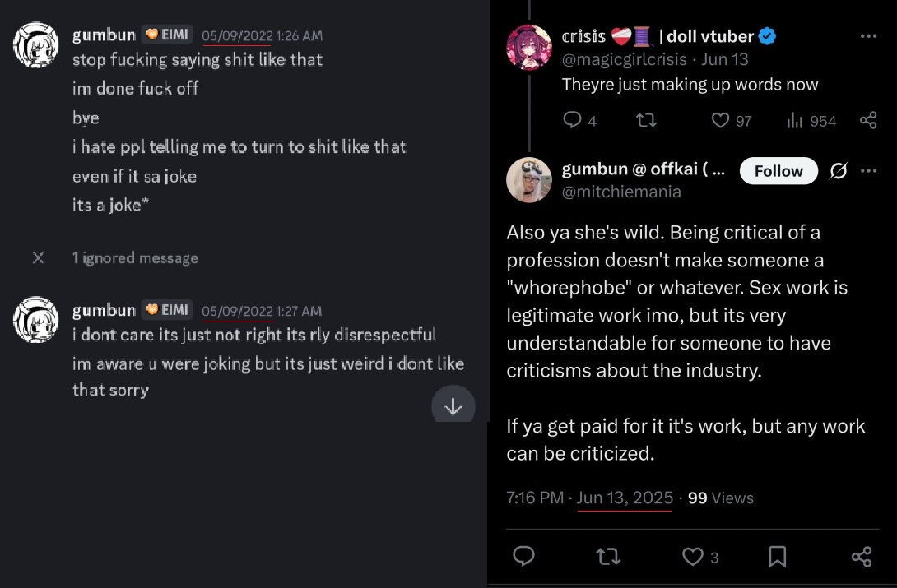Bookmark gumbun's tweet
This screenshot has height=588, width=897.
coord(778,556)
